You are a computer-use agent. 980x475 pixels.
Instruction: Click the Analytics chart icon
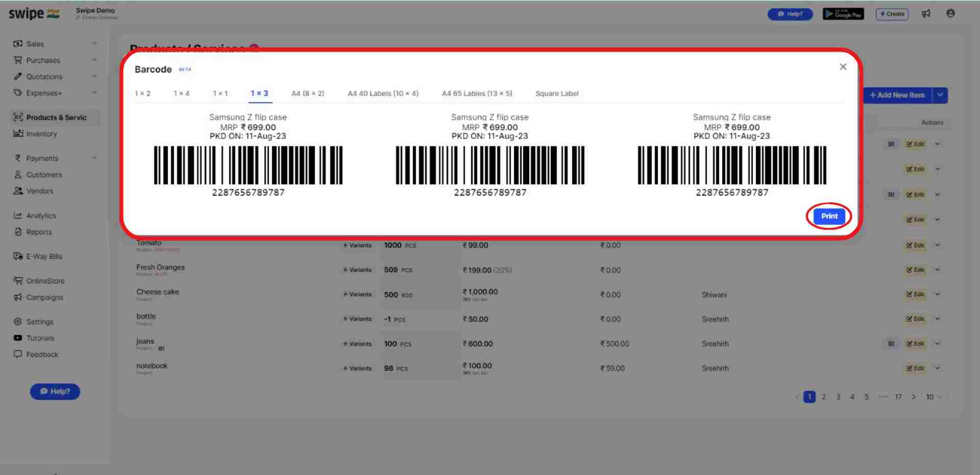18,216
